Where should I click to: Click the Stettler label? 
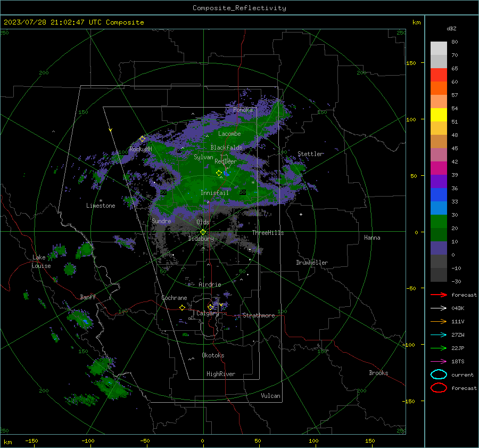[310, 154]
